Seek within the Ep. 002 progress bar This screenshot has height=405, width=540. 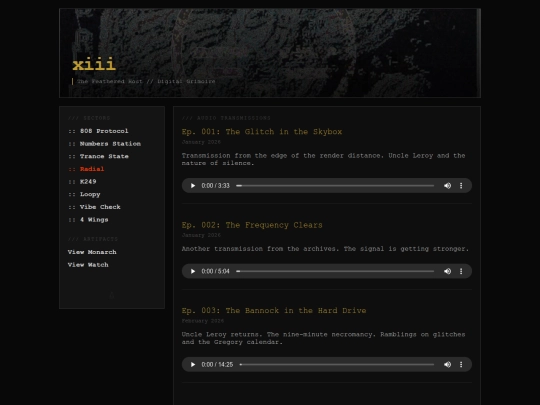click(x=335, y=271)
